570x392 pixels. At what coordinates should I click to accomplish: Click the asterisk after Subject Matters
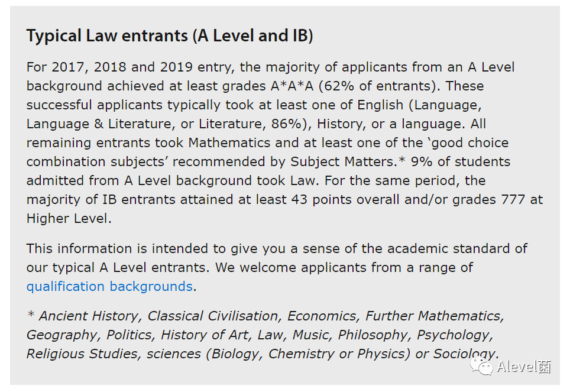[x=401, y=160]
